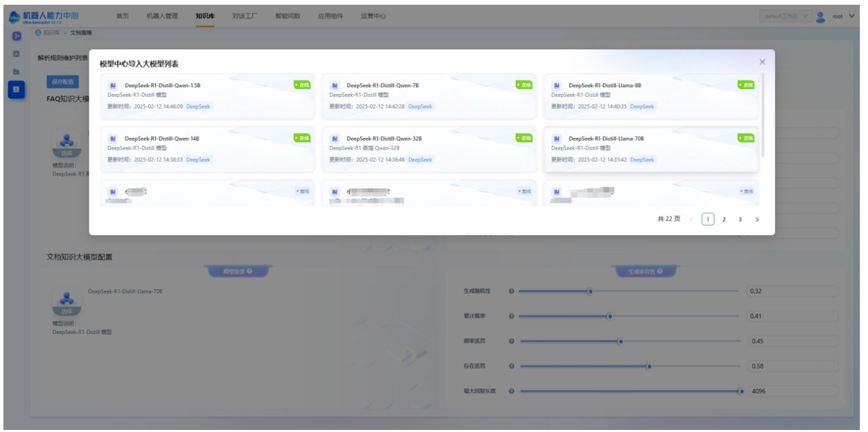Click the model icon of DeepSeek-R1-Distill-Qwen-7B card
The width and height of the screenshot is (868, 432).
click(335, 86)
